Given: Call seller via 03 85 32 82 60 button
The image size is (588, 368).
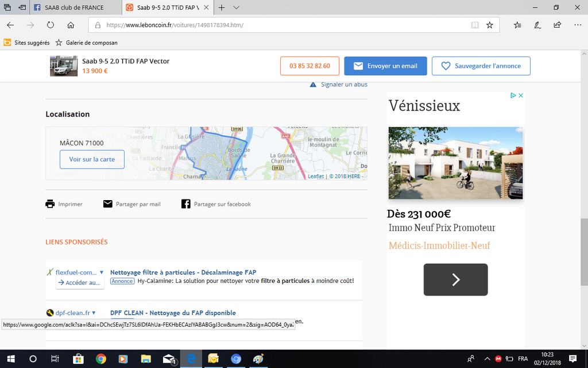Looking at the screenshot, I should coord(310,66).
